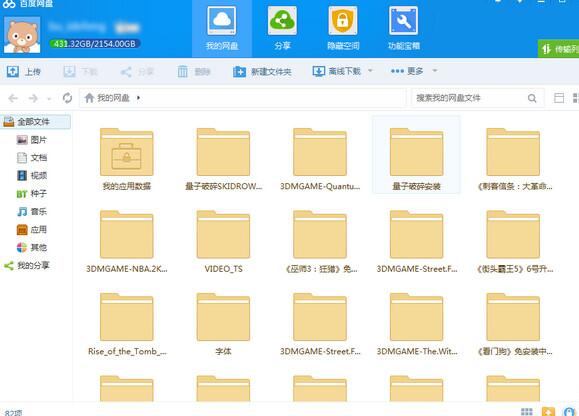Go back with the left arrow
The image size is (579, 416).
(x=13, y=98)
